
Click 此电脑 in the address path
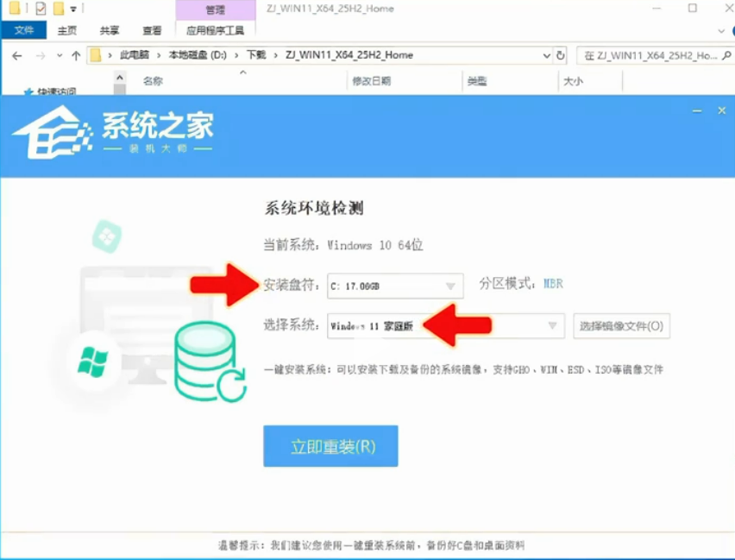pos(134,55)
